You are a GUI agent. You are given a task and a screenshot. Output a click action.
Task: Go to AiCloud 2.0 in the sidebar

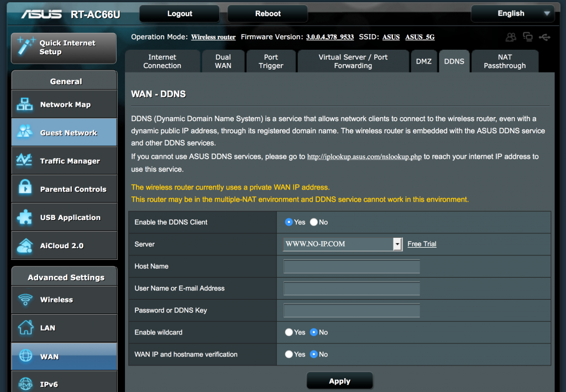[64, 245]
